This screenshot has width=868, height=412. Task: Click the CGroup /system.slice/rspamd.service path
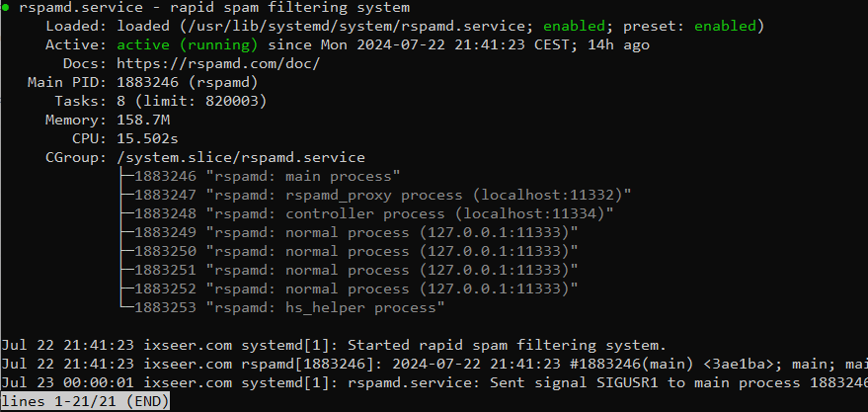pyautogui.click(x=241, y=157)
